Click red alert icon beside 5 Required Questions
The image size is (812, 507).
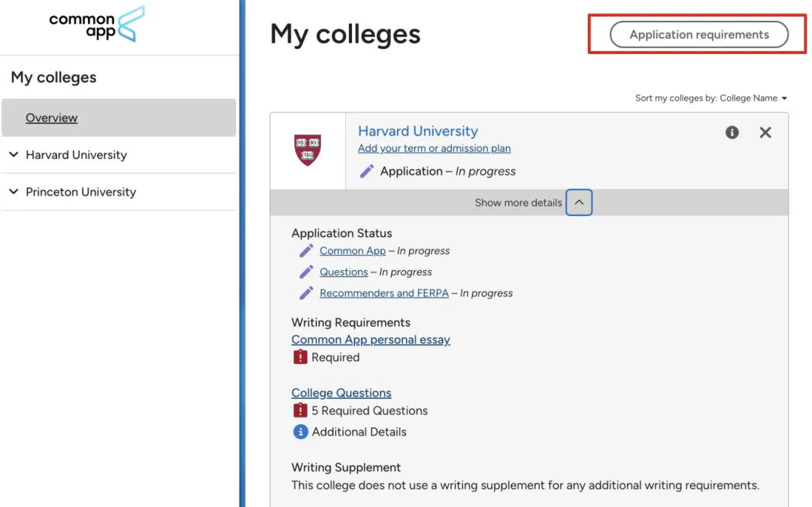300,410
